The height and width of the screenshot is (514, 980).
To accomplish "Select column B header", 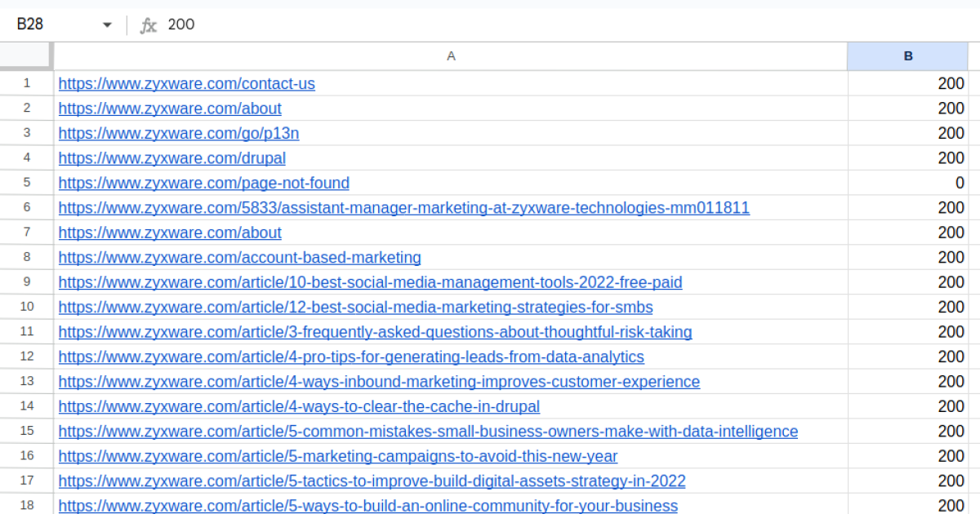I will (x=906, y=55).
